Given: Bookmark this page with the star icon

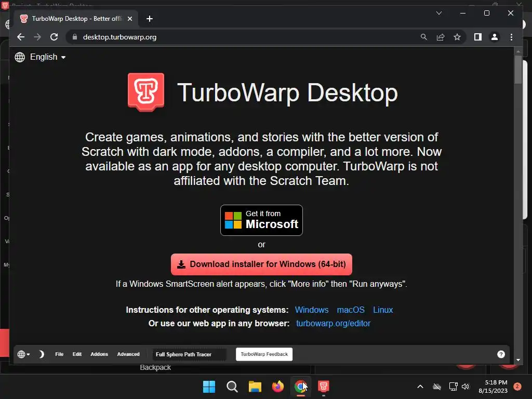Looking at the screenshot, I should tap(457, 37).
